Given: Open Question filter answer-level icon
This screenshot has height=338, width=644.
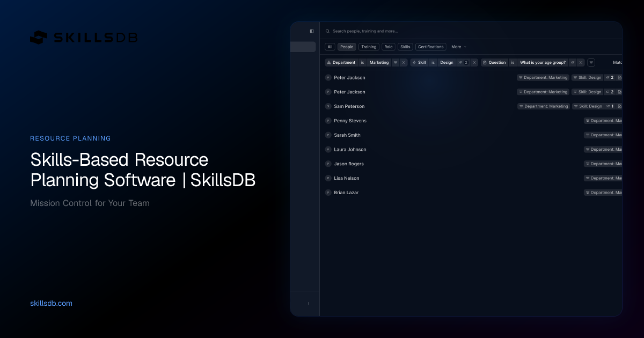Looking at the screenshot, I should pos(573,62).
